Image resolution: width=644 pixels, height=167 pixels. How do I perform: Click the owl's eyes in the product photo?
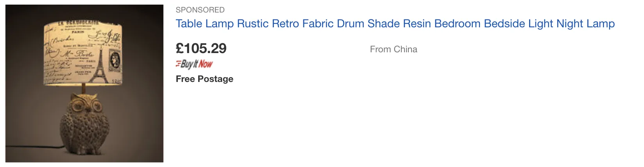84,105
